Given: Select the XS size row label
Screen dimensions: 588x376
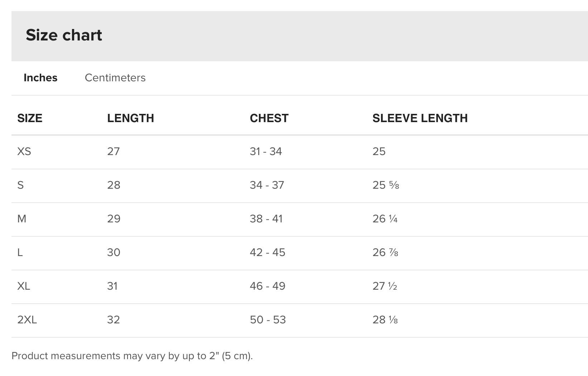Looking at the screenshot, I should click(x=24, y=151).
